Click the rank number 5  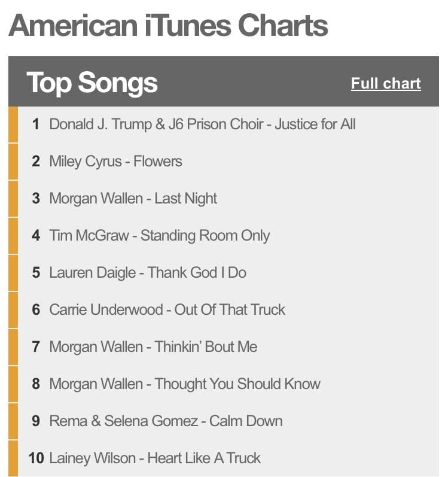click(x=36, y=273)
